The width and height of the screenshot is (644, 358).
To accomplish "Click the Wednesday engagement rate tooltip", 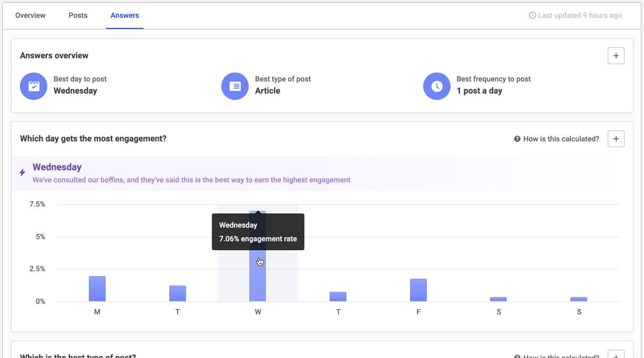I will (x=258, y=231).
